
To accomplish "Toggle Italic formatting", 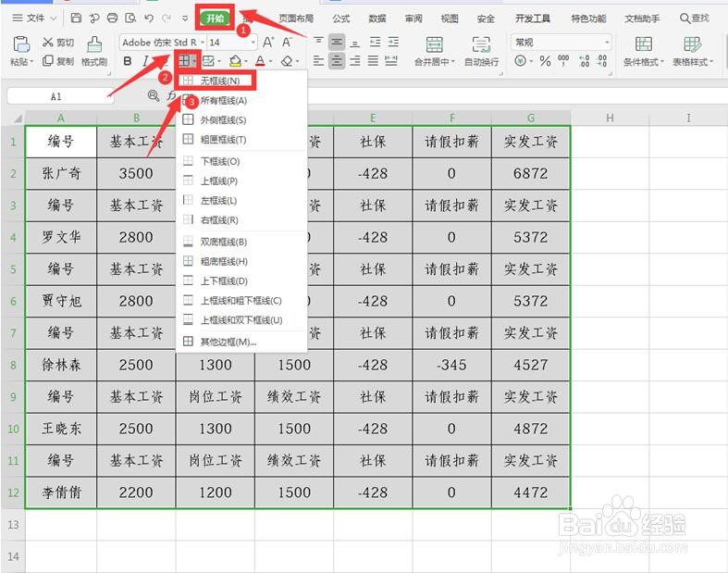I will point(146,61).
